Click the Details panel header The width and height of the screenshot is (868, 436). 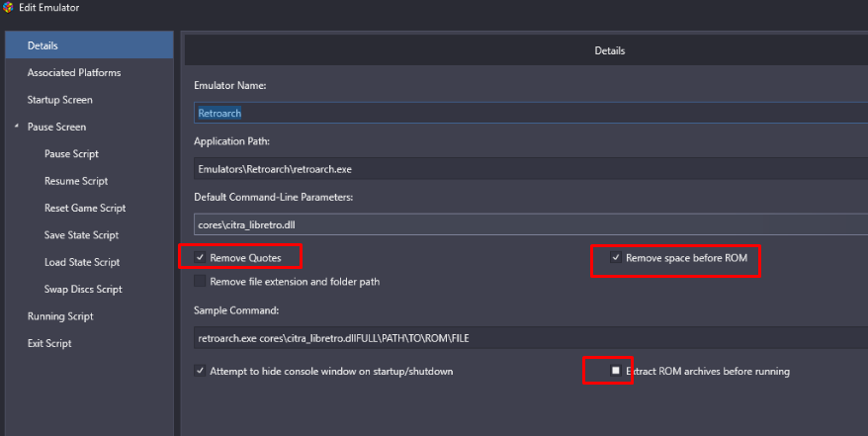tap(610, 50)
